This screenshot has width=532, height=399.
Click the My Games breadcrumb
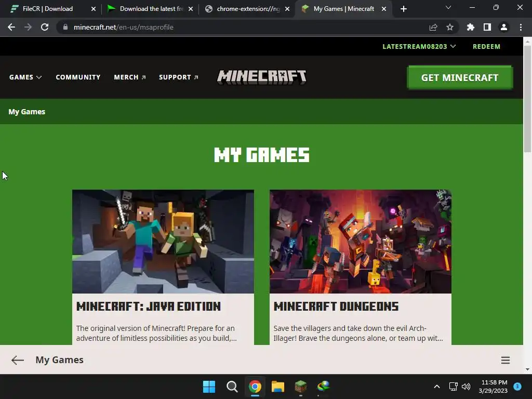pos(27,112)
